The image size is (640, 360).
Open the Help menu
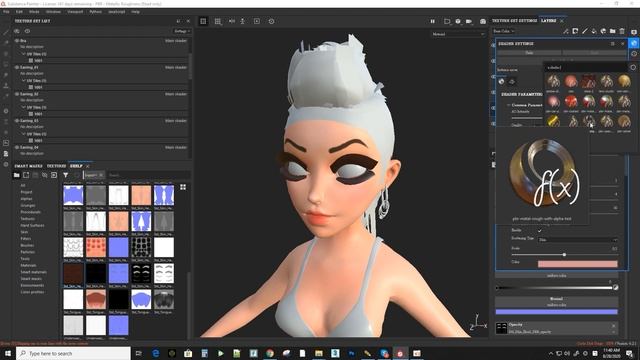(x=136, y=12)
